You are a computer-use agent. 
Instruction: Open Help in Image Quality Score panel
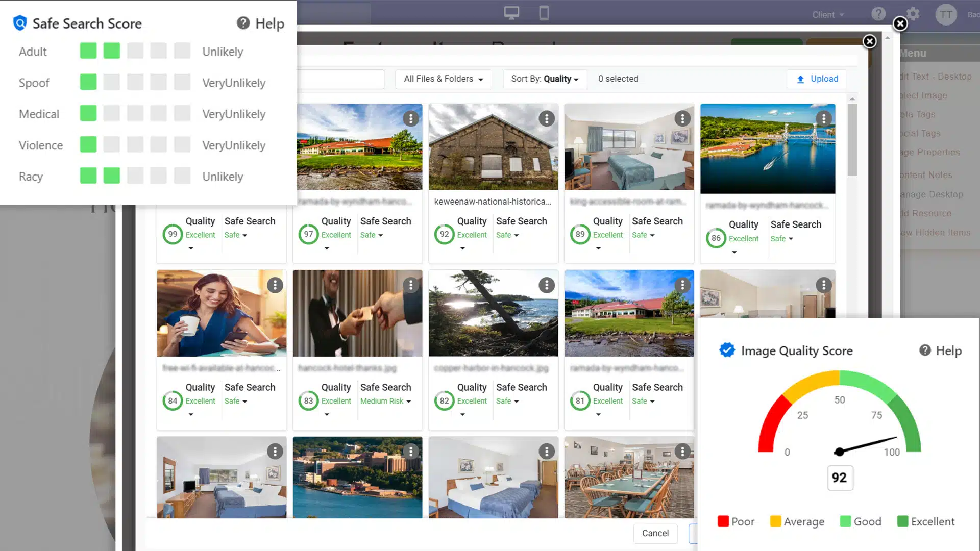coord(941,350)
